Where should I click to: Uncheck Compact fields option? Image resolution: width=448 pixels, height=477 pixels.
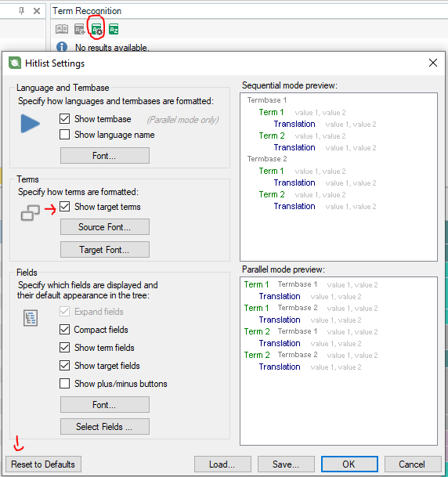coord(64,330)
